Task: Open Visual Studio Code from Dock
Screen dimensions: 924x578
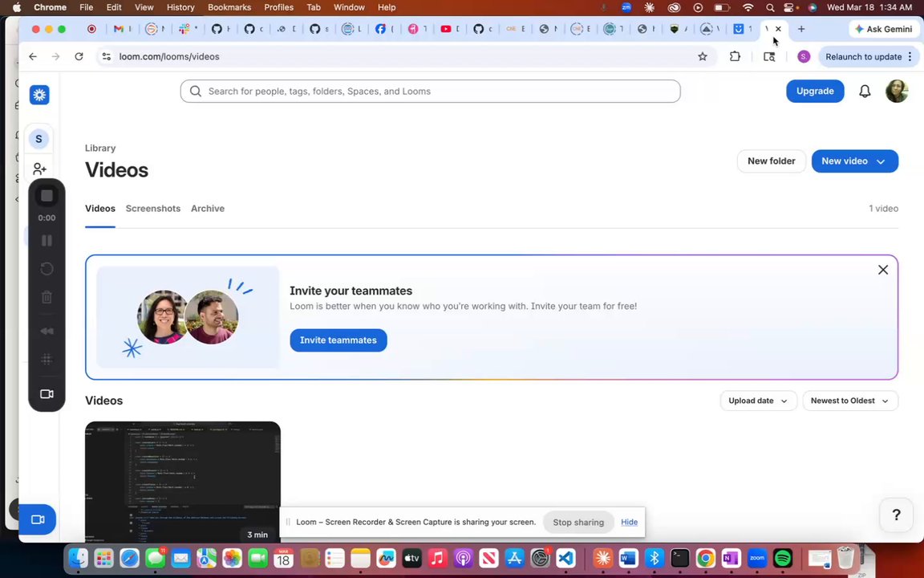Action: pos(565,558)
